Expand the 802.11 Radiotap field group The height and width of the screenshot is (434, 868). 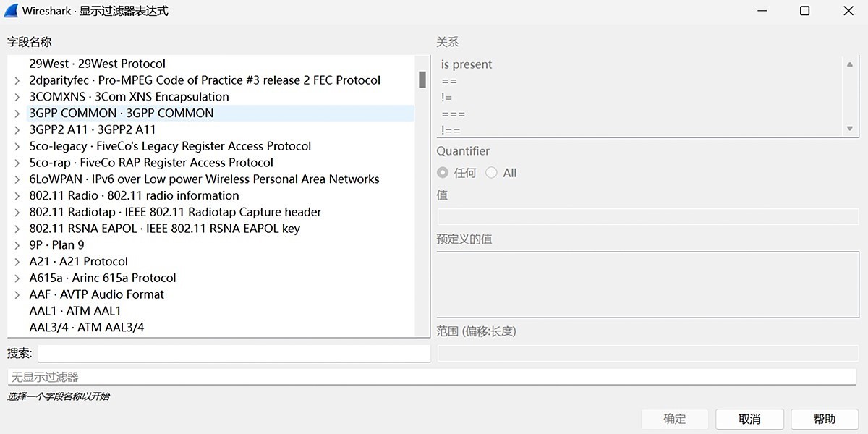click(17, 212)
